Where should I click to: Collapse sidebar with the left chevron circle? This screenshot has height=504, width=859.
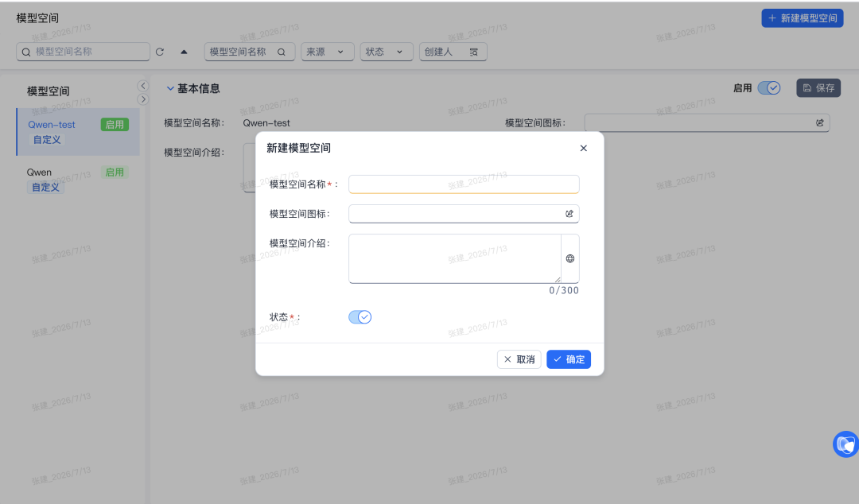tap(143, 86)
